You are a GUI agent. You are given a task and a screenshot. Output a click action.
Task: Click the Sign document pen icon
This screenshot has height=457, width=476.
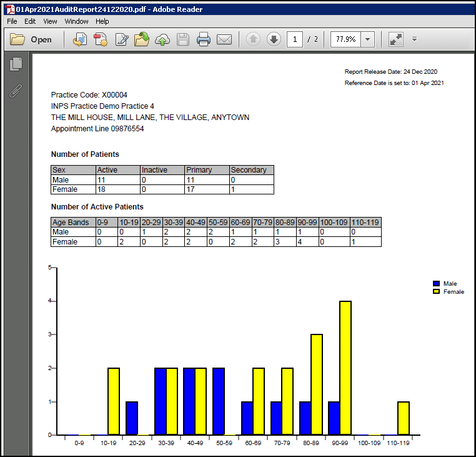click(122, 39)
